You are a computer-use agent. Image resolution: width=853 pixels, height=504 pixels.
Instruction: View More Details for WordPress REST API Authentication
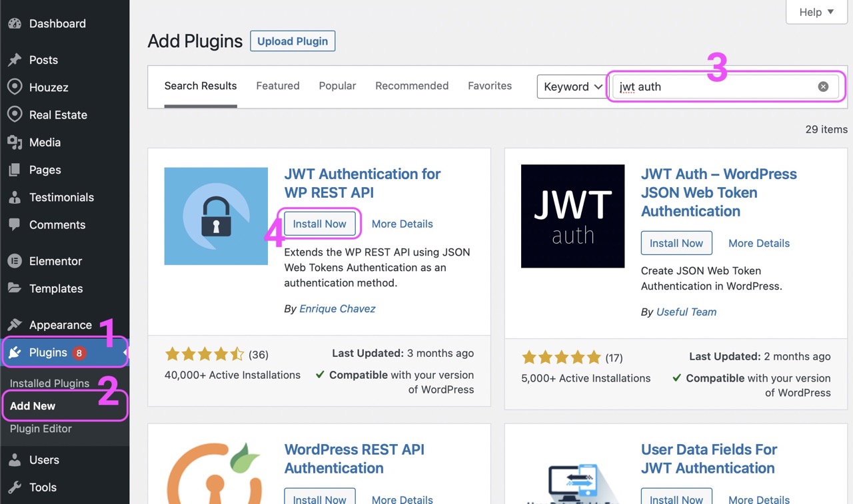tap(403, 499)
